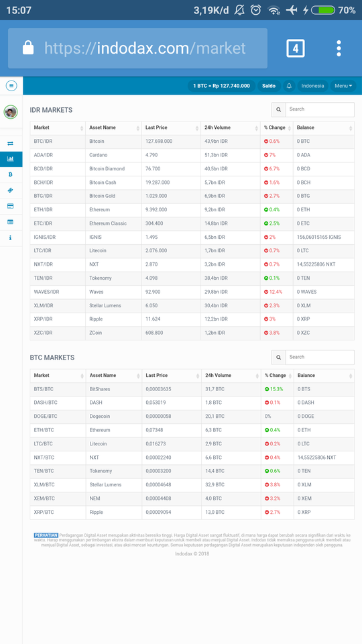The width and height of the screenshot is (362, 644).
Task: Sort IDR Markets by Market column
Action: click(x=58, y=127)
